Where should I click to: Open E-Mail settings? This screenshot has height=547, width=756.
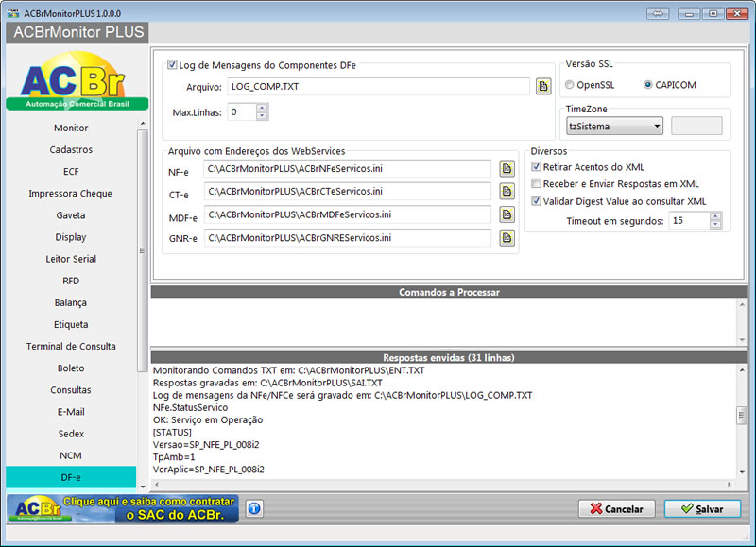71,412
